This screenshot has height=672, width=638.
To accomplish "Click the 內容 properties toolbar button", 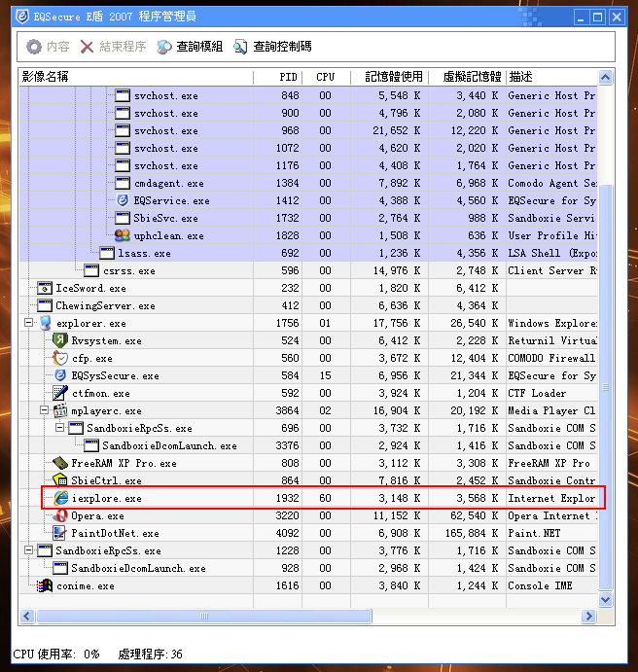I will click(48, 47).
